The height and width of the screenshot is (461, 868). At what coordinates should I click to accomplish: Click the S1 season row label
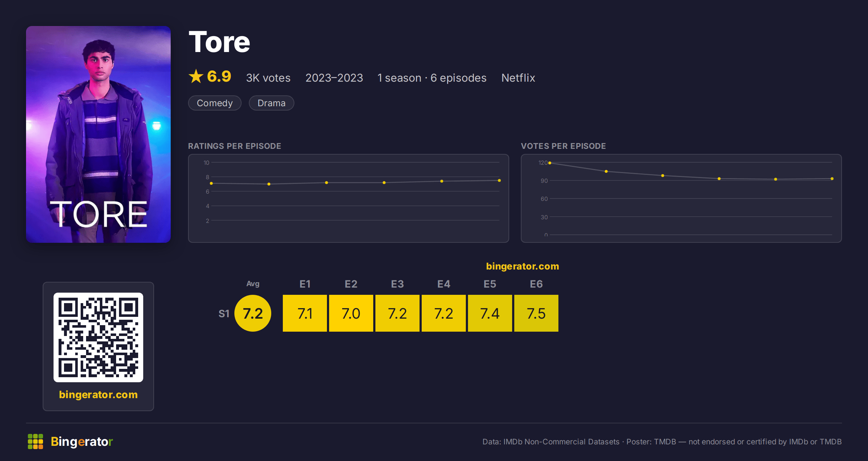click(224, 314)
